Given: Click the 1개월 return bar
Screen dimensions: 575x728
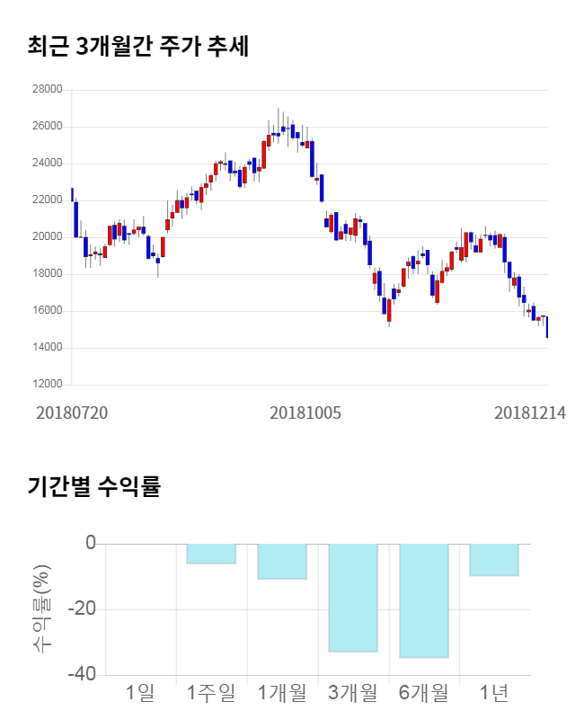Looking at the screenshot, I should [x=282, y=561].
